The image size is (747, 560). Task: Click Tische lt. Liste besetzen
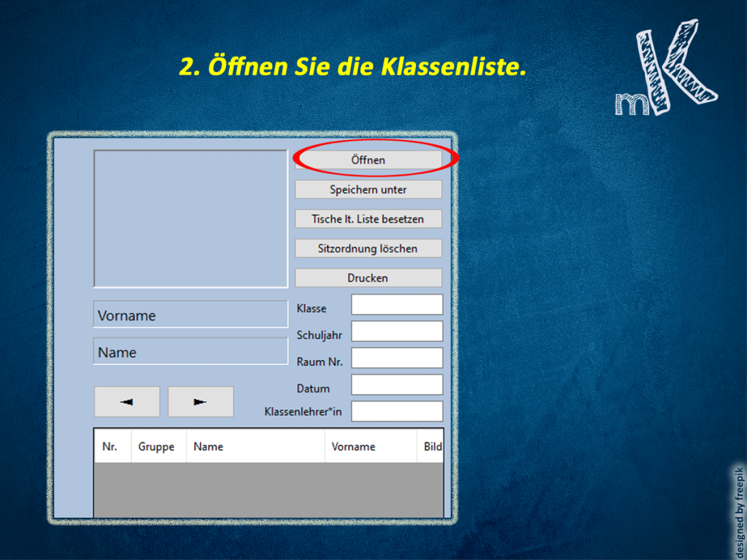(368, 219)
